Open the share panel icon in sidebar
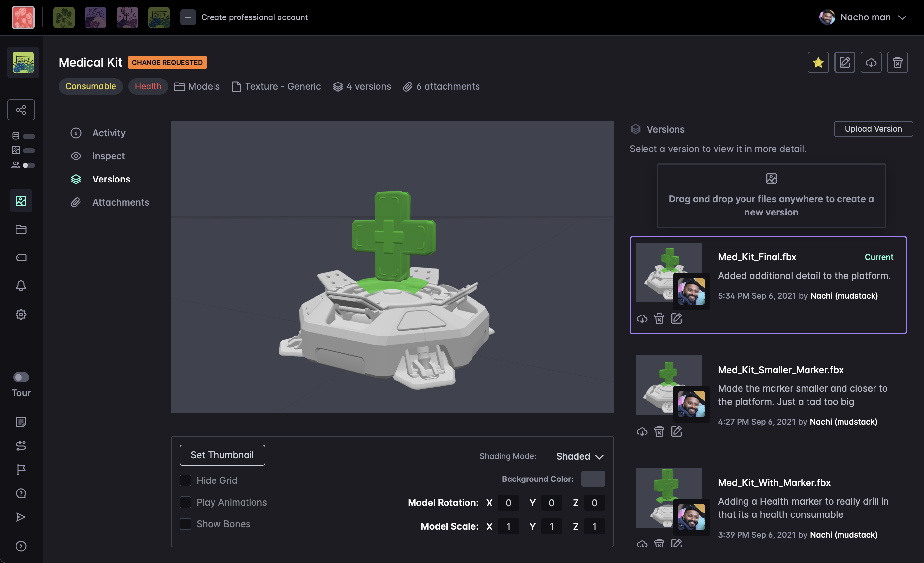Image resolution: width=924 pixels, height=563 pixels. click(x=21, y=110)
